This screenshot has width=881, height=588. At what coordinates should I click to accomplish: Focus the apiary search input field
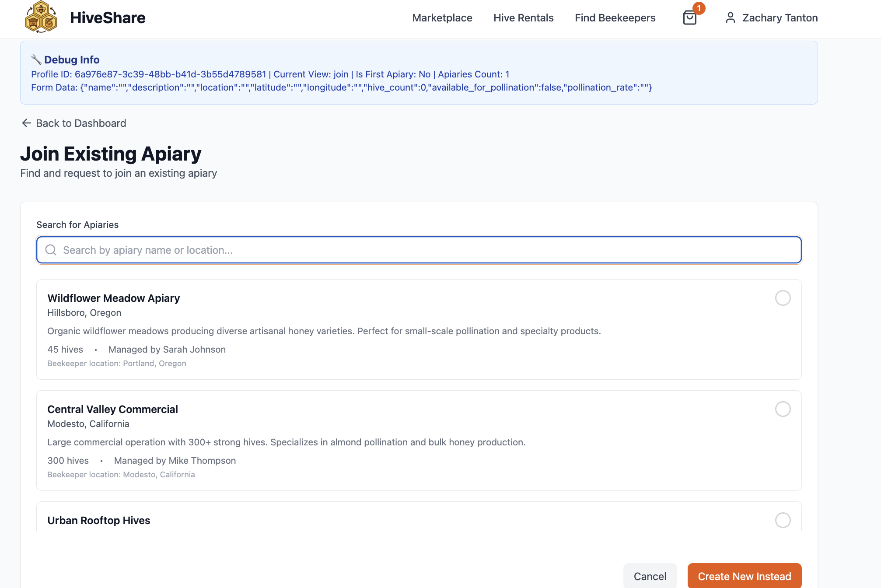pos(419,250)
